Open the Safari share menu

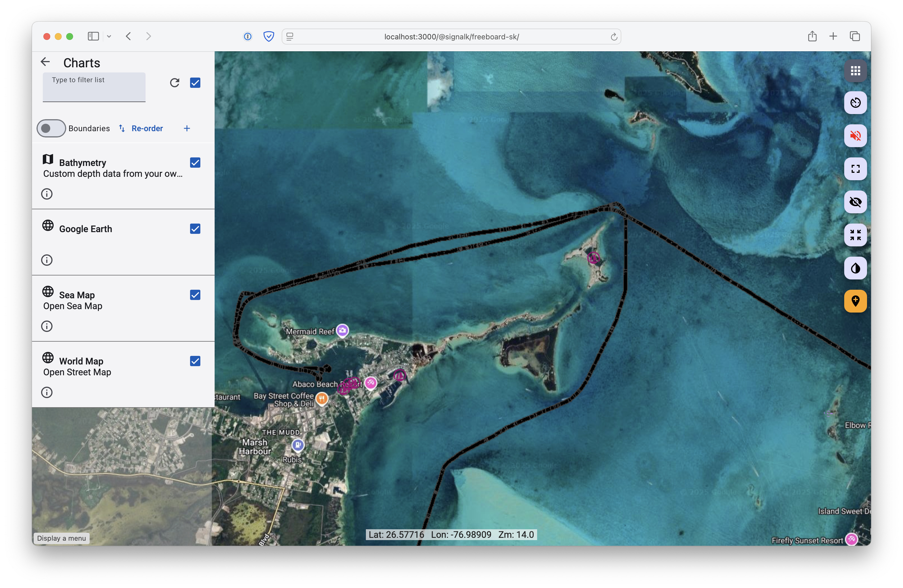(812, 37)
